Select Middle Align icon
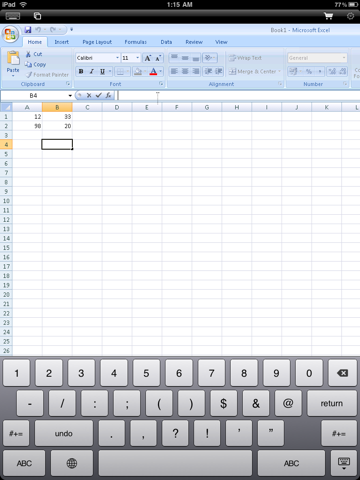 (185, 58)
